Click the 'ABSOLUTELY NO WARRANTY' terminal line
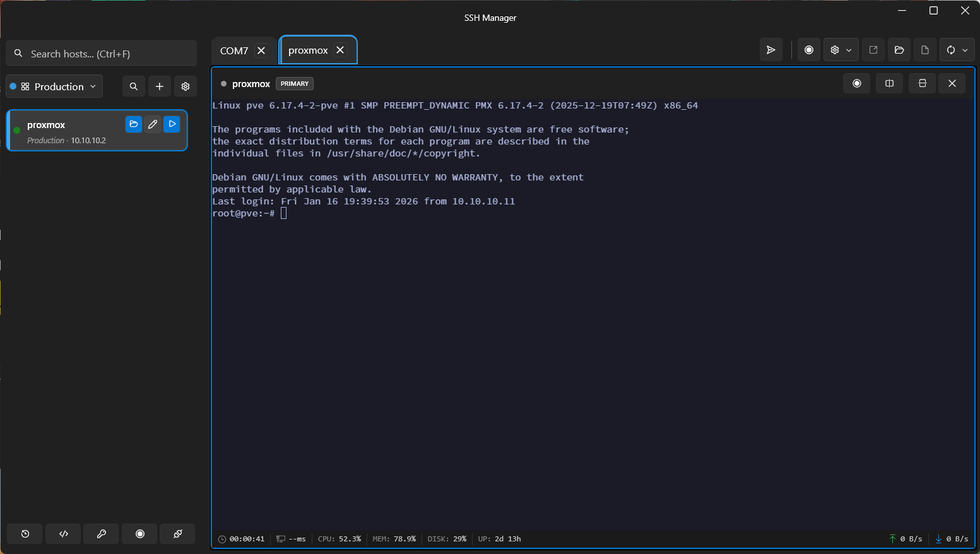Screen dimensions: 980x554 point(398,177)
